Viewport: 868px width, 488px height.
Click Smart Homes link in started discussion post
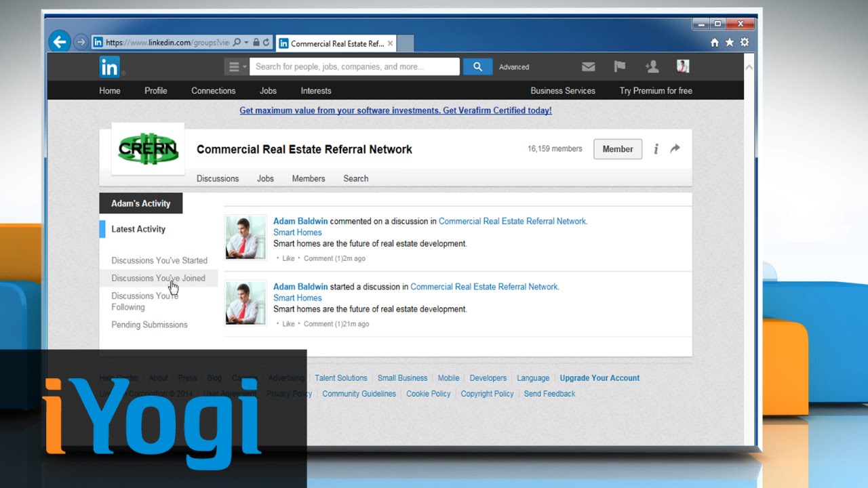[x=298, y=298]
